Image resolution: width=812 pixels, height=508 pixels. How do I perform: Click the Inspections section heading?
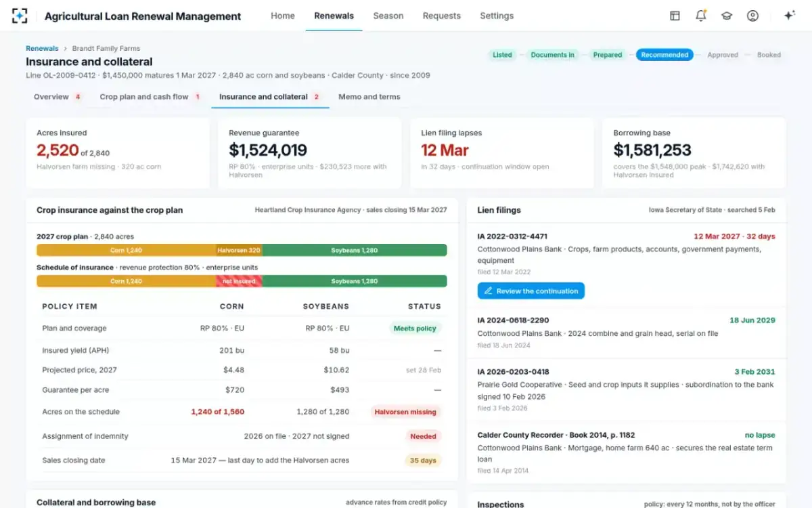pos(501,505)
